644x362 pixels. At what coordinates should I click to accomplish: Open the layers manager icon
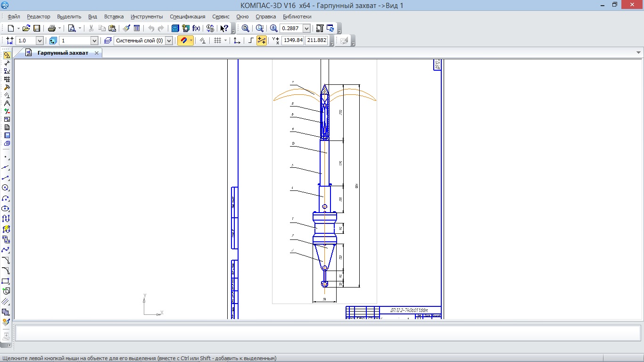(x=108, y=41)
